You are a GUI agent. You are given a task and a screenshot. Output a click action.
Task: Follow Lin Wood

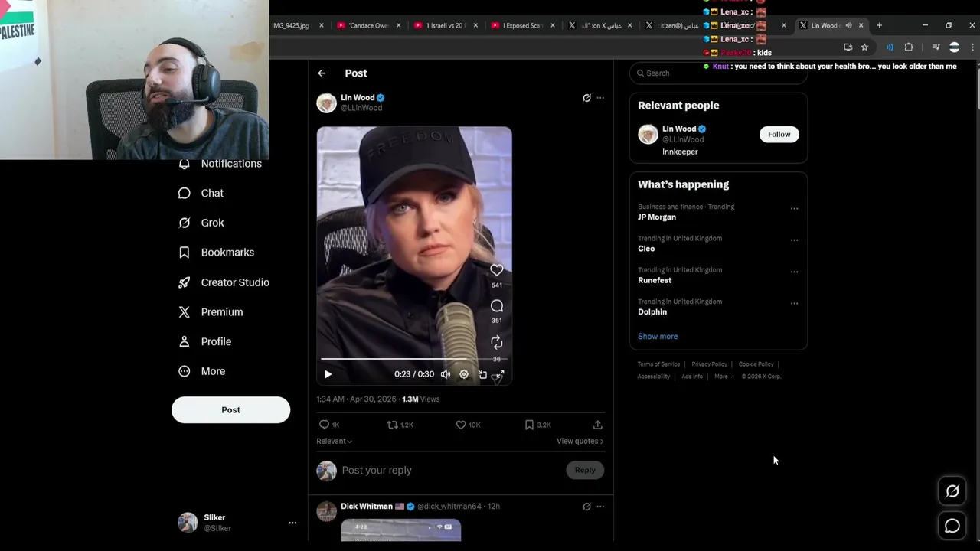(x=779, y=135)
